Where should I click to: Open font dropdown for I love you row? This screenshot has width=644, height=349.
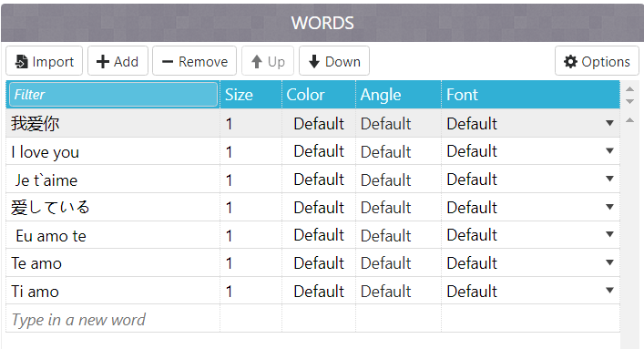point(610,151)
